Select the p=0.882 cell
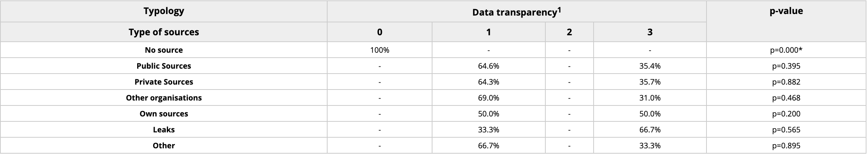The height and width of the screenshot is (154, 868). (x=786, y=82)
